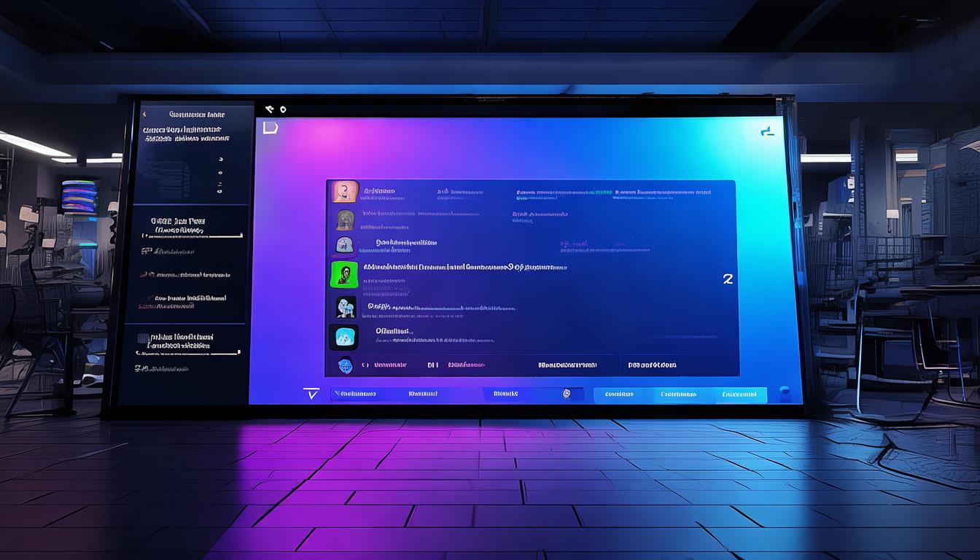Image resolution: width=980 pixels, height=560 pixels.
Task: Click the round blue avatar in list footer
Action: click(345, 365)
